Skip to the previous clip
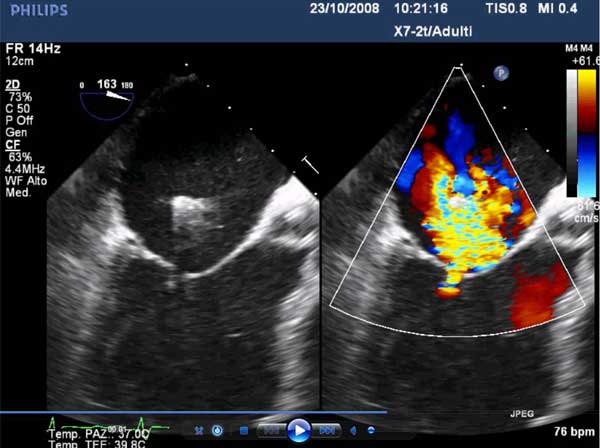This screenshot has height=448, width=600. (x=271, y=430)
